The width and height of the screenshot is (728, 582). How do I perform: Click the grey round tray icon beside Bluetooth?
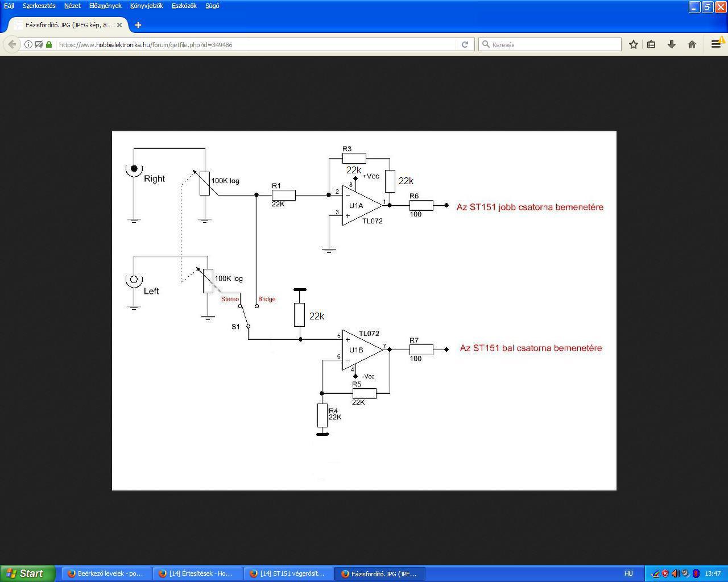pyautogui.click(x=685, y=573)
